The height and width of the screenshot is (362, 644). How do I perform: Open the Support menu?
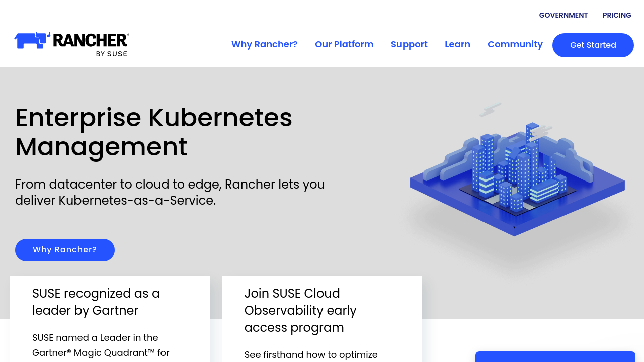tap(409, 44)
